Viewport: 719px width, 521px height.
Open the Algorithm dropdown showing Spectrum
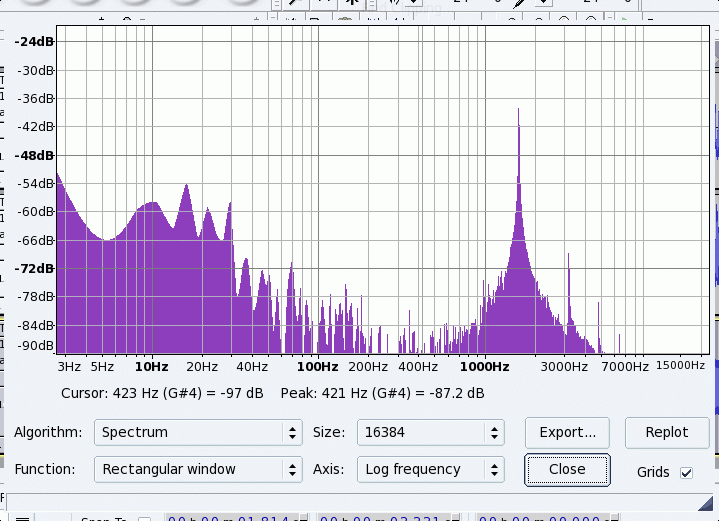(197, 433)
